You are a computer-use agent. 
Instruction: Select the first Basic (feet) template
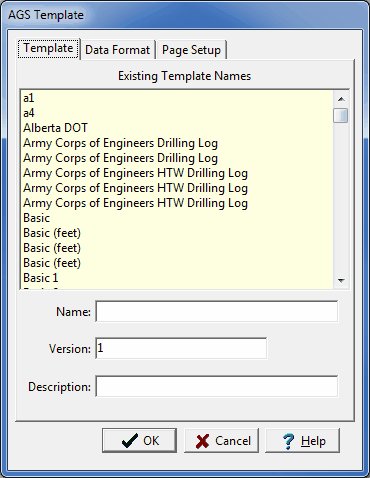52,233
